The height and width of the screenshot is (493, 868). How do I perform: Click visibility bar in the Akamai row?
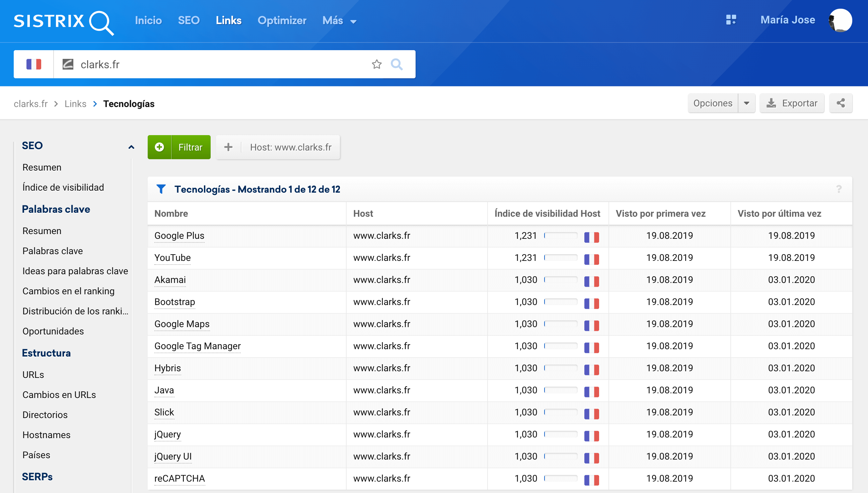pos(561,280)
